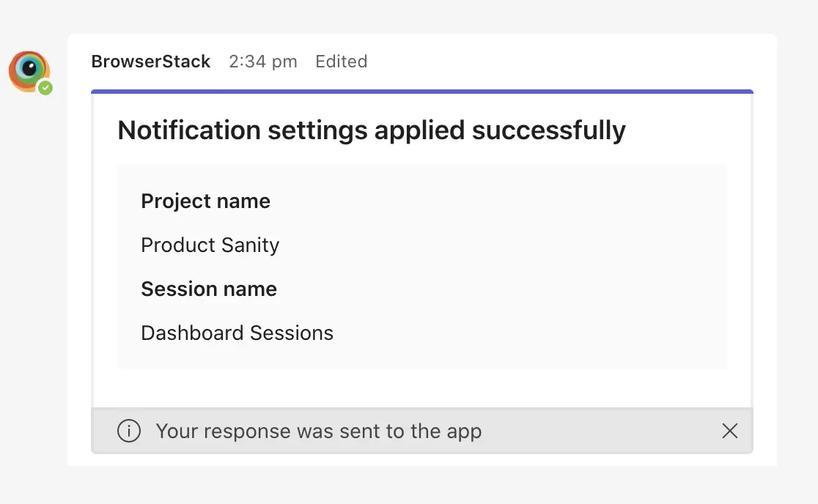Select the Notification settings applied successfully heading
818x504 pixels.
(372, 130)
